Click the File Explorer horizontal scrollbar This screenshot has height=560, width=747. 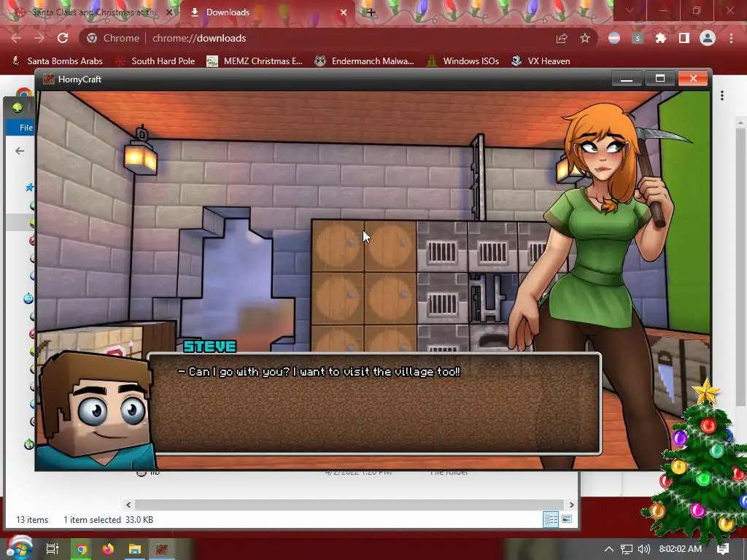coord(349,505)
